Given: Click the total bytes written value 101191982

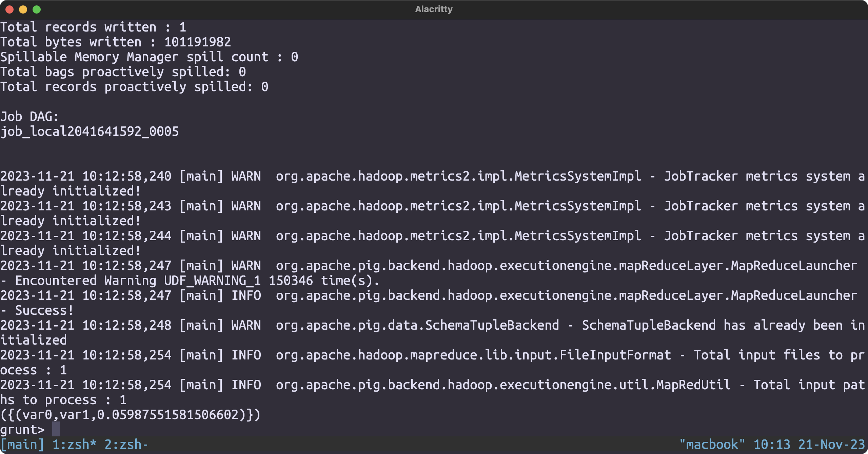Looking at the screenshot, I should pos(197,42).
